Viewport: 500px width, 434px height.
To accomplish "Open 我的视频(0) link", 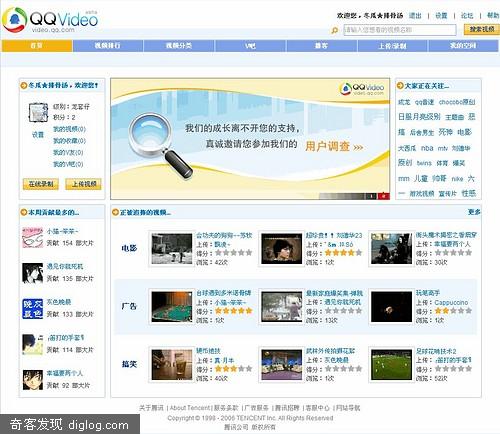I will click(69, 129).
